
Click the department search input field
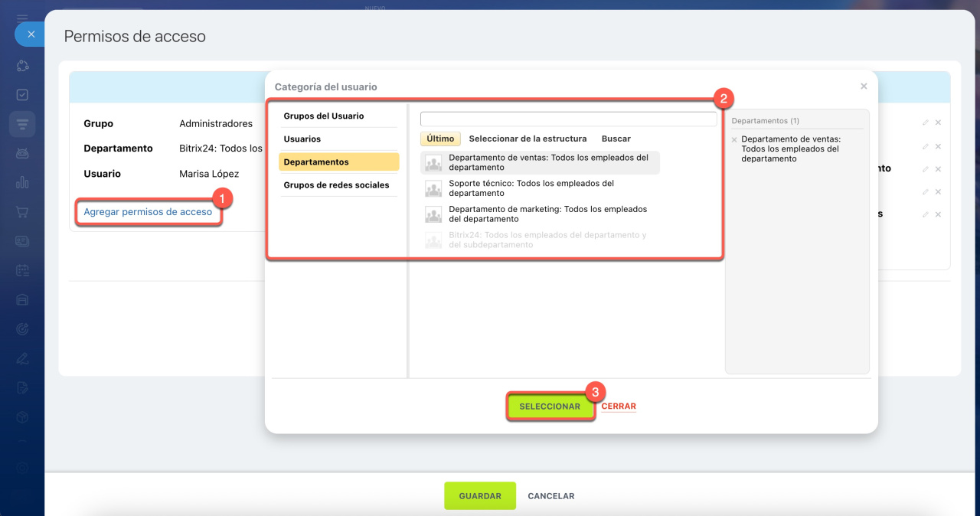point(568,119)
